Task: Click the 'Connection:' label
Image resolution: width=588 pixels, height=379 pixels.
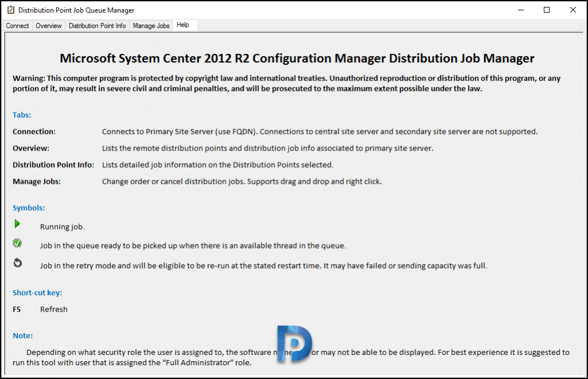Action: [34, 132]
